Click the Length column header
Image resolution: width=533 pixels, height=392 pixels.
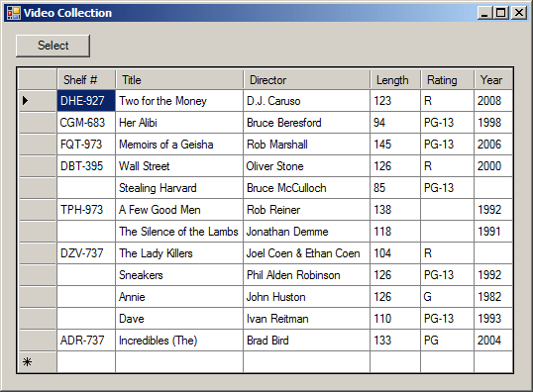click(x=395, y=80)
